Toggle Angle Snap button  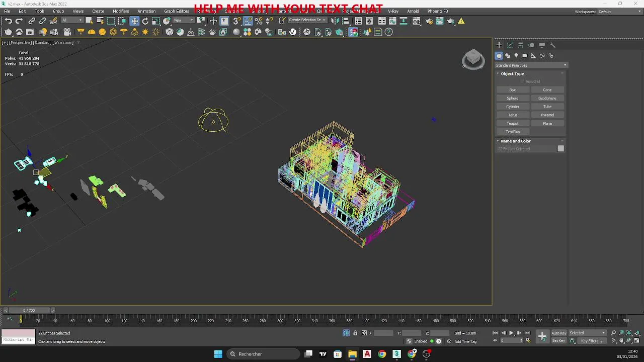tap(248, 21)
